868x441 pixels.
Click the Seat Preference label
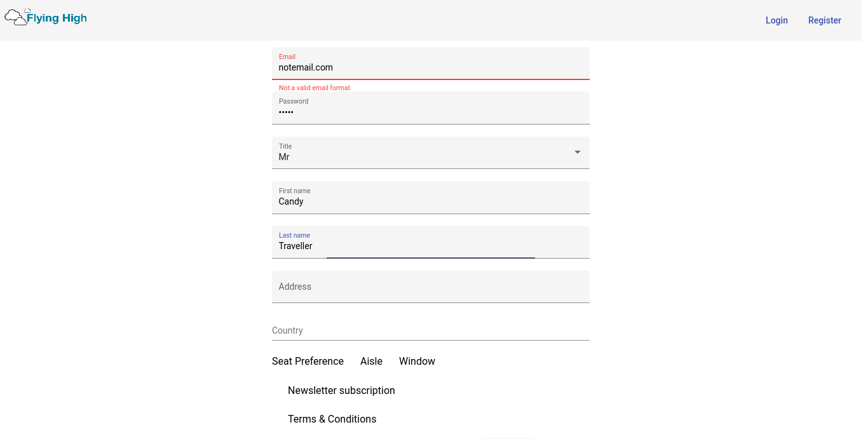[308, 361]
